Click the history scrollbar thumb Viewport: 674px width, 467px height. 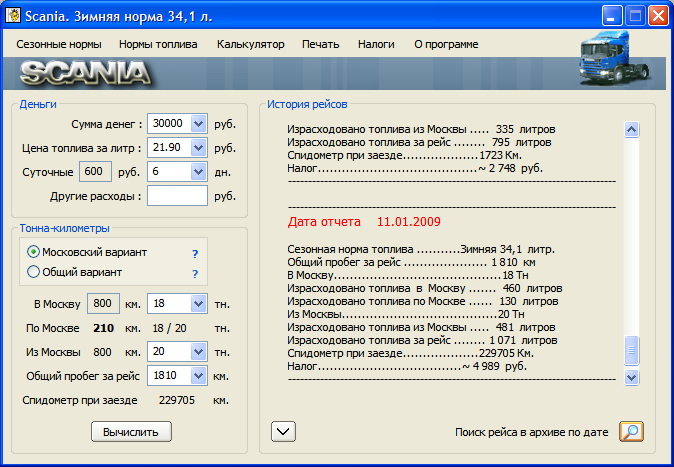(x=631, y=350)
